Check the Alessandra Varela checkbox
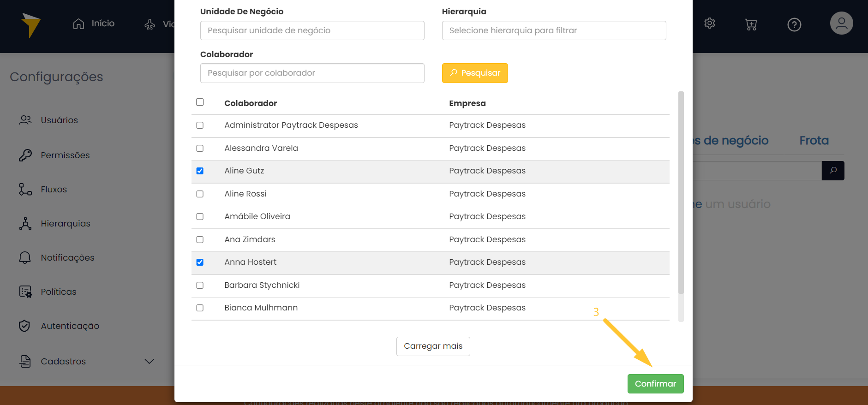Image resolution: width=868 pixels, height=405 pixels. (x=200, y=148)
